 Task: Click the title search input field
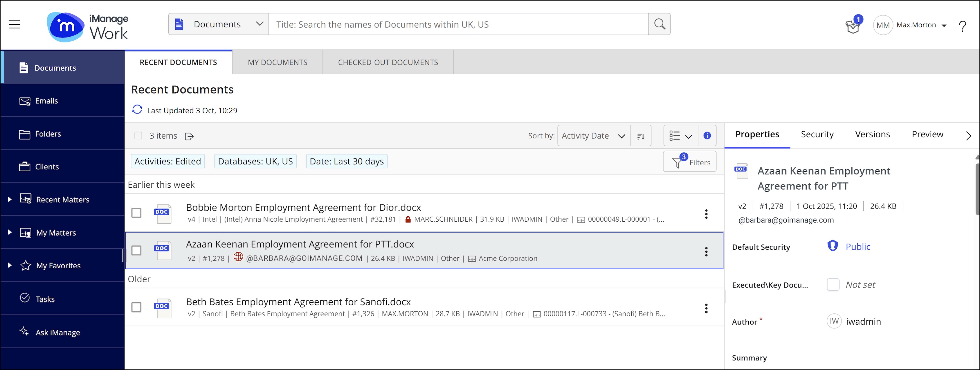point(458,24)
